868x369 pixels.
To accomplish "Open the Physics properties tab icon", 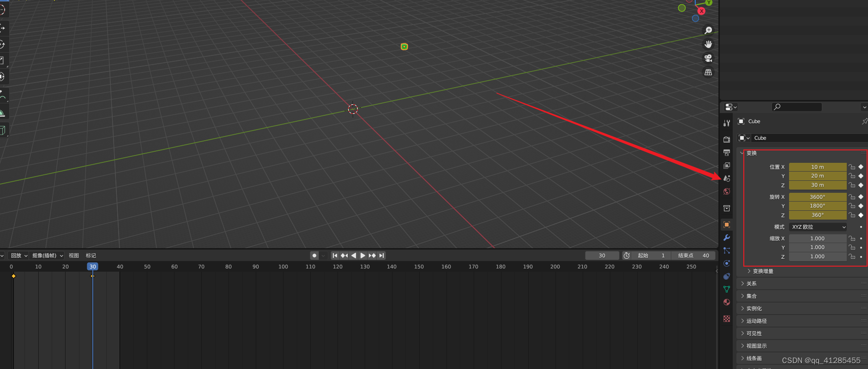I will click(x=727, y=263).
